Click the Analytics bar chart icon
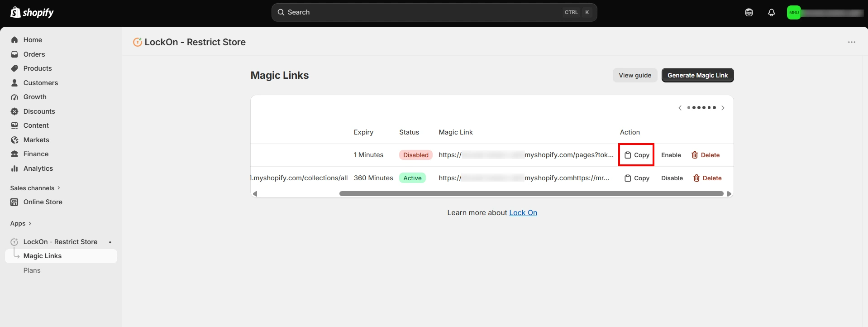This screenshot has width=868, height=327. [14, 168]
